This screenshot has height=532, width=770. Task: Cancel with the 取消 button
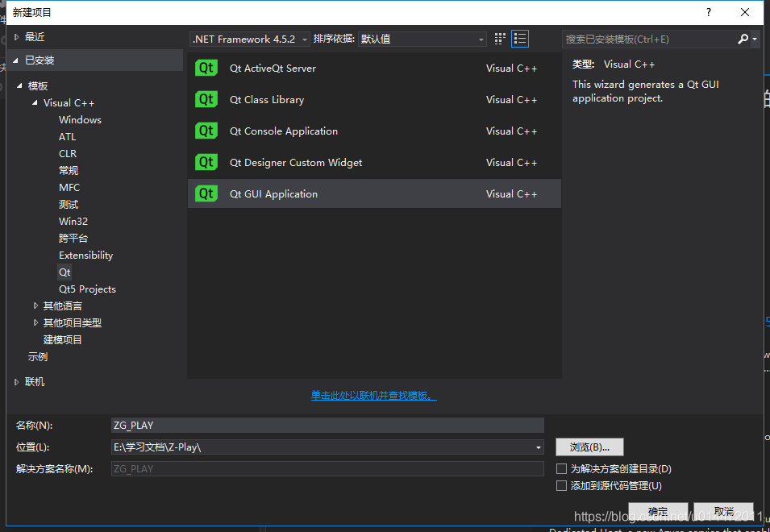point(723,511)
